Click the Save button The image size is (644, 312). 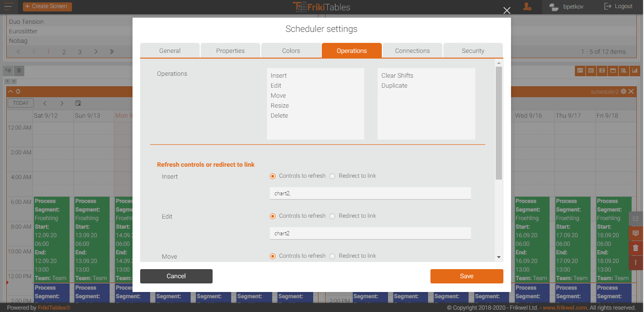click(x=467, y=276)
